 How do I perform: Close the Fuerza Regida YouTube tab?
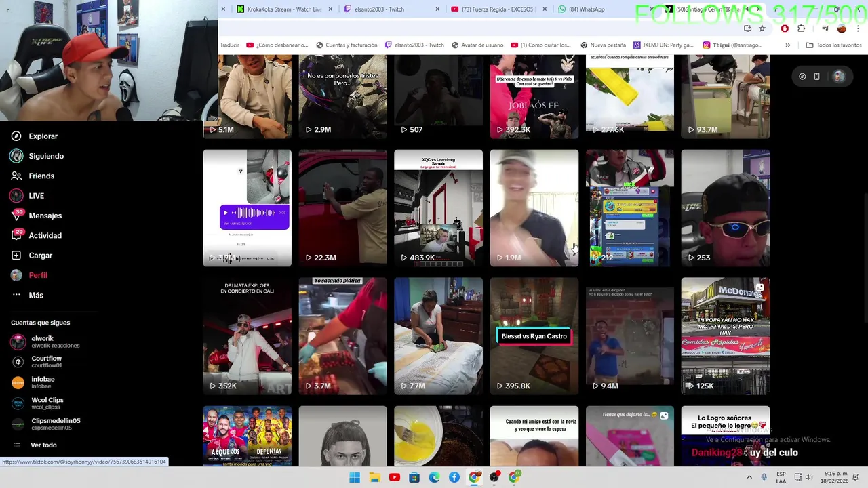(544, 9)
